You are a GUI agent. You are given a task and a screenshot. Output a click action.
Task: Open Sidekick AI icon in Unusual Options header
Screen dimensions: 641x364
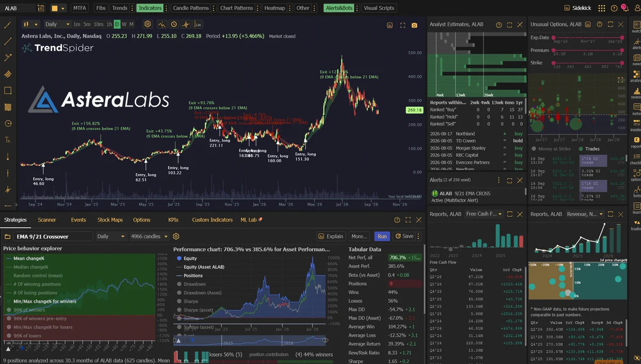pos(588,25)
